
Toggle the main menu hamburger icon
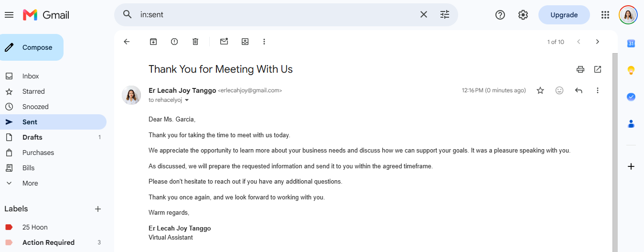point(9,15)
